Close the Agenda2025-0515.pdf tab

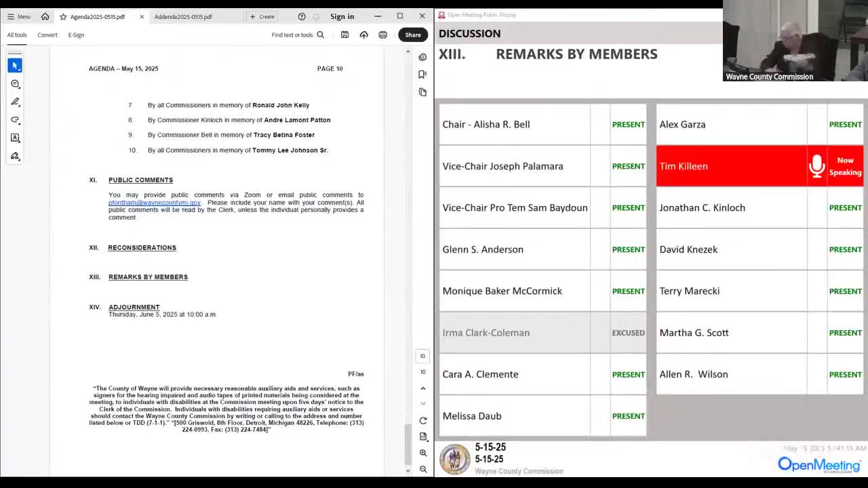pos(142,16)
